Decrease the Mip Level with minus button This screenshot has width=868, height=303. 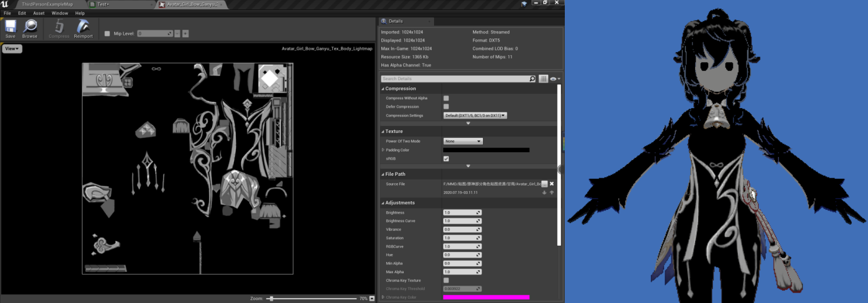[x=177, y=34]
